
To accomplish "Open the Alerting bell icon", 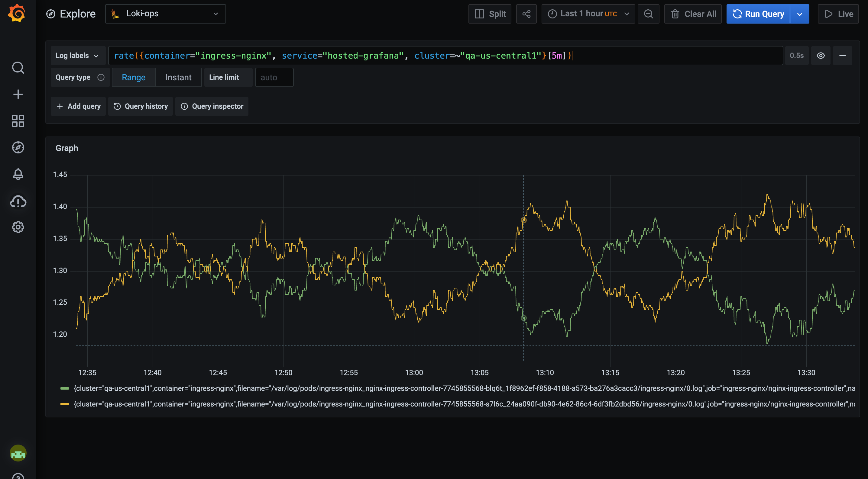I will [x=18, y=174].
